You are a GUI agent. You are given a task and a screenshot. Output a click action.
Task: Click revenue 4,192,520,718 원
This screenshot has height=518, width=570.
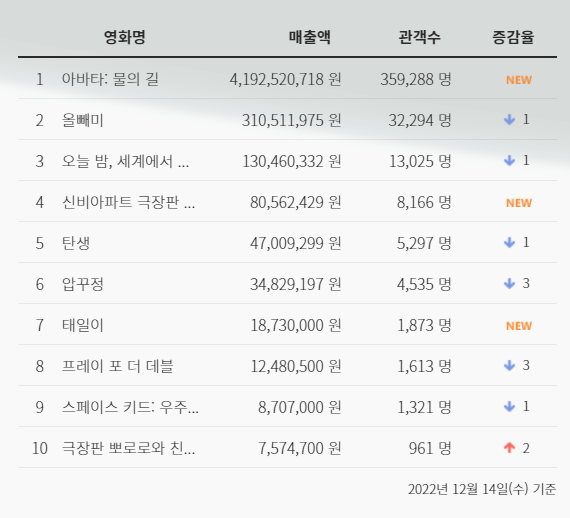click(x=285, y=79)
